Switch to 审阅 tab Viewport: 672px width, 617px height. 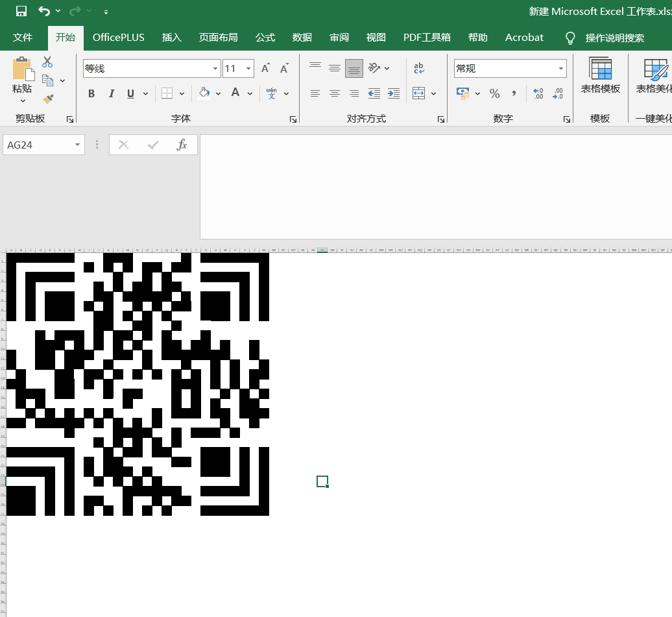(339, 38)
